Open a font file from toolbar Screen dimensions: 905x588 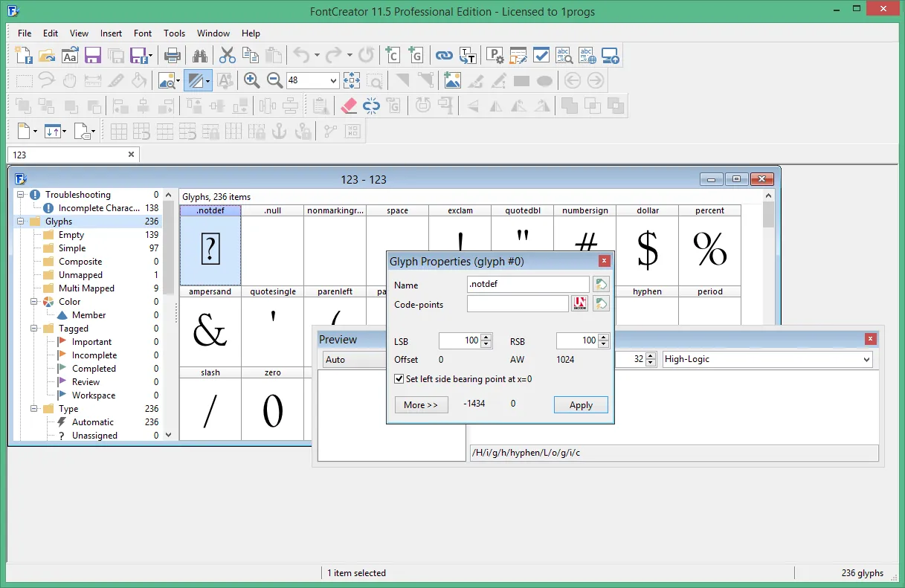(47, 55)
